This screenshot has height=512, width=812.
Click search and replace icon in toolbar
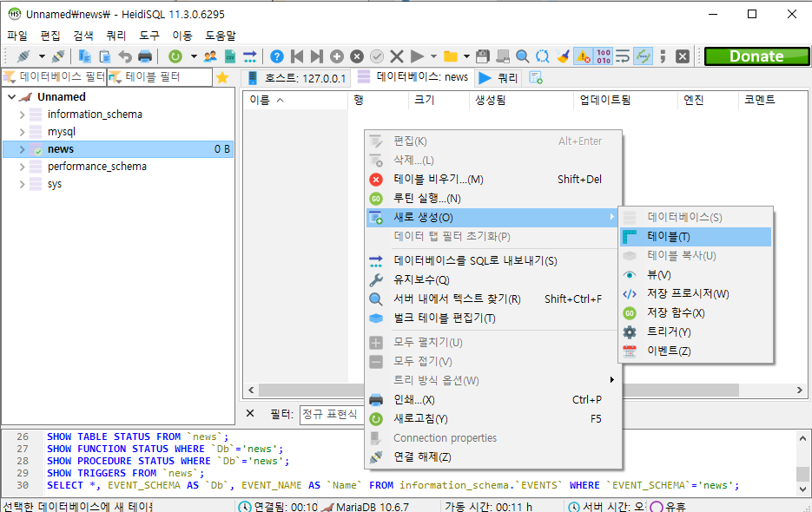point(542,56)
